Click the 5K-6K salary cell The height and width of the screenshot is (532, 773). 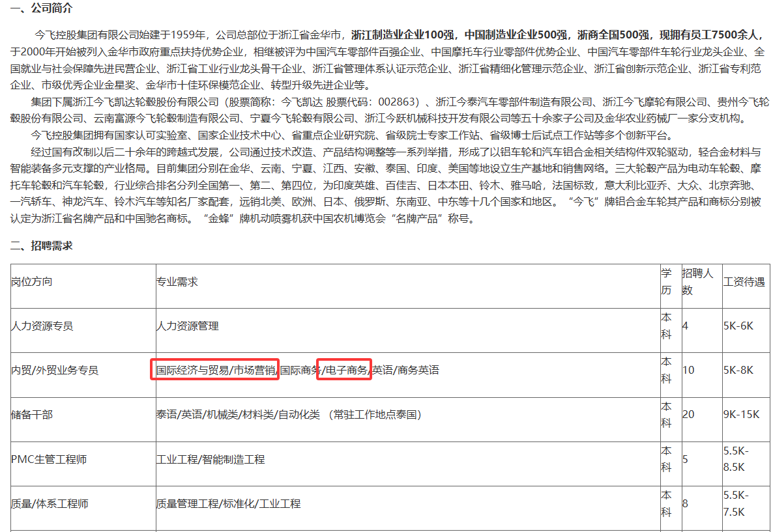click(738, 326)
